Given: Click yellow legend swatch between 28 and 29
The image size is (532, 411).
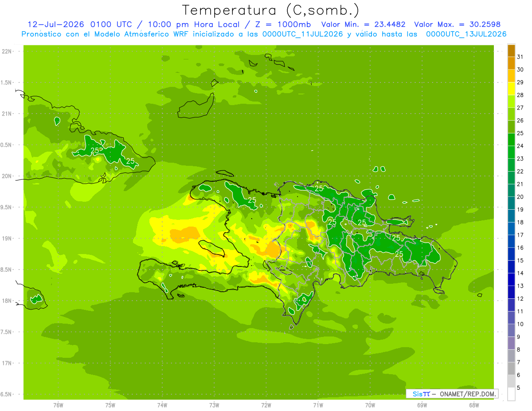Looking at the screenshot, I should tap(511, 89).
